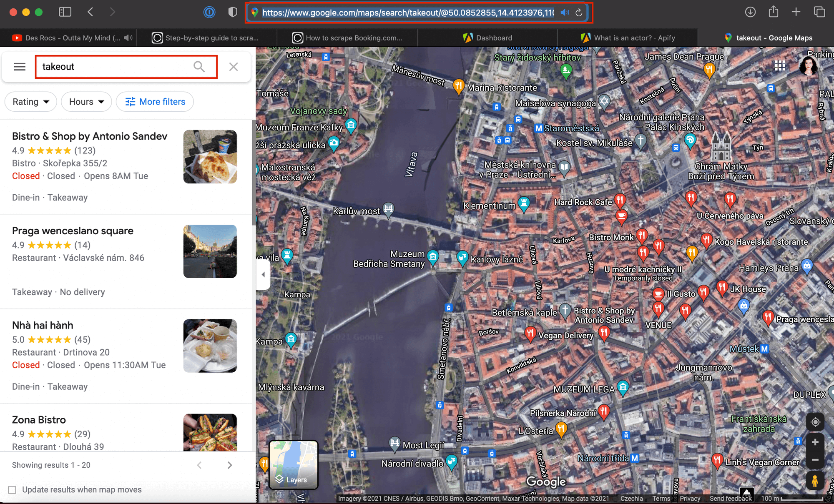Image resolution: width=834 pixels, height=504 pixels.
Task: Activate Street View with the pegman icon
Action: pos(815,481)
